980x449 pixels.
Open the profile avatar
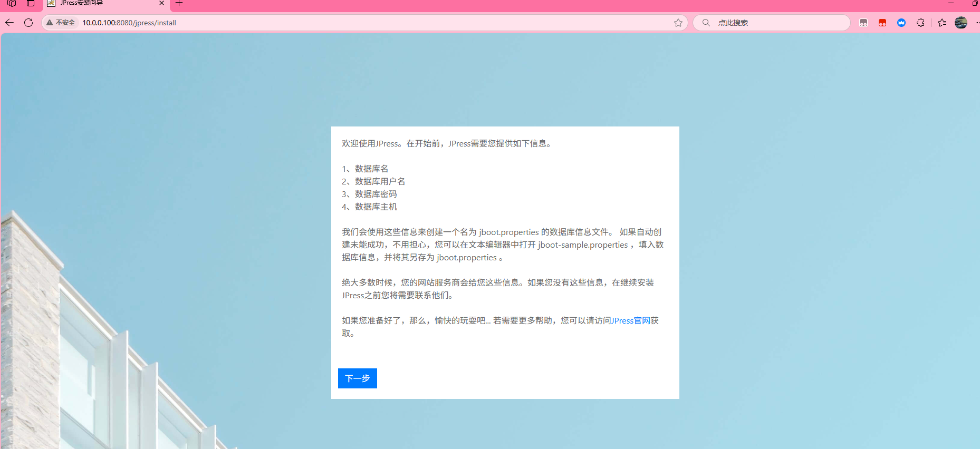coord(961,23)
